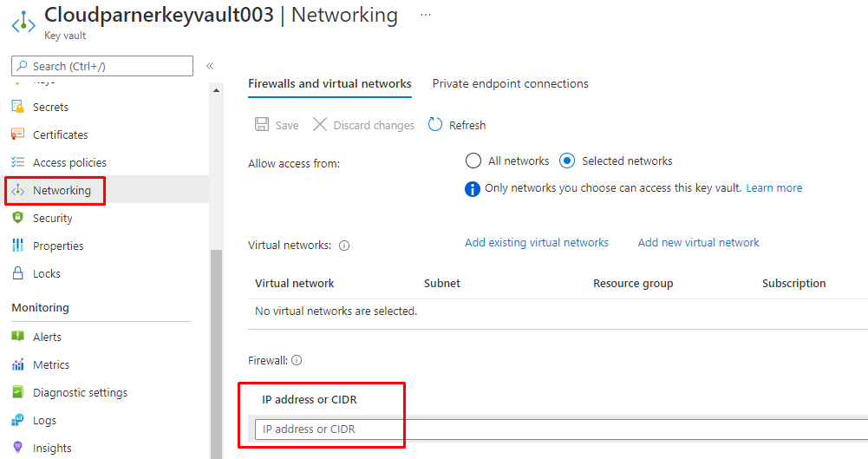868x459 pixels.
Task: Click the Virtual networks info icon
Action: pyautogui.click(x=344, y=246)
